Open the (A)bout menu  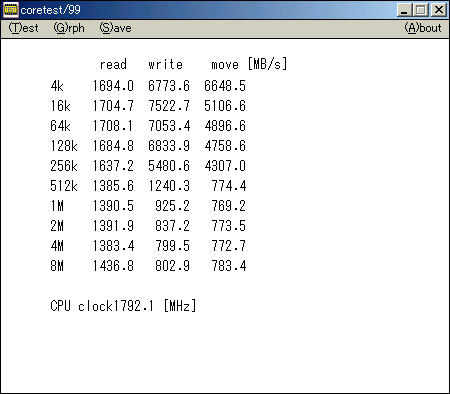point(423,28)
